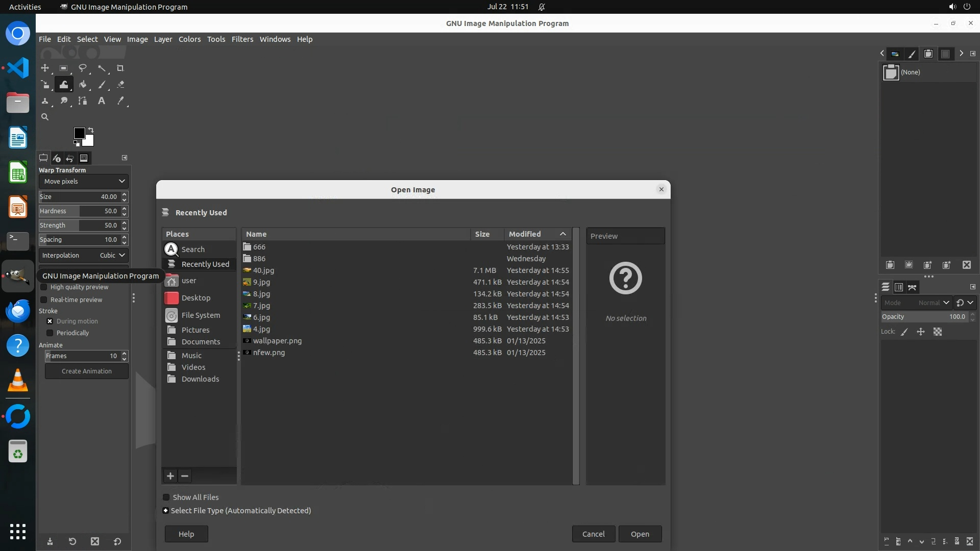
Task: Toggle High quality preview checkbox
Action: tap(44, 287)
